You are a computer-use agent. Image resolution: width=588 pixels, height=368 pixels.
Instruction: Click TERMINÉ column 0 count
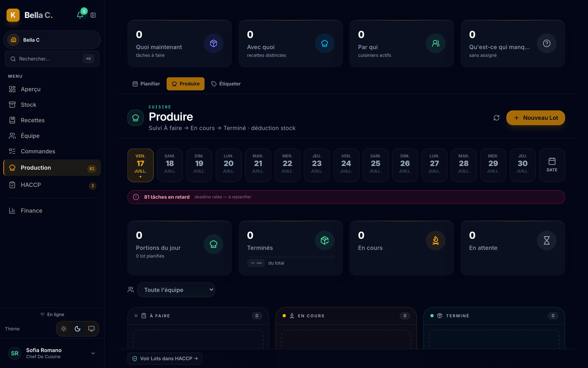(x=553, y=316)
